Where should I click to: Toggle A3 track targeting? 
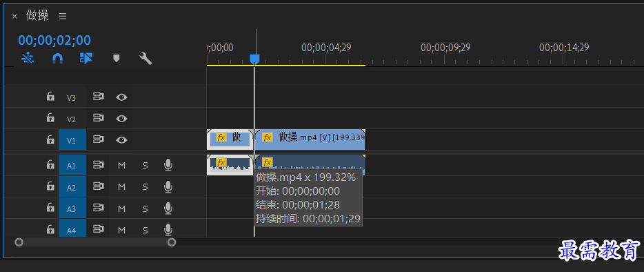tap(72, 208)
